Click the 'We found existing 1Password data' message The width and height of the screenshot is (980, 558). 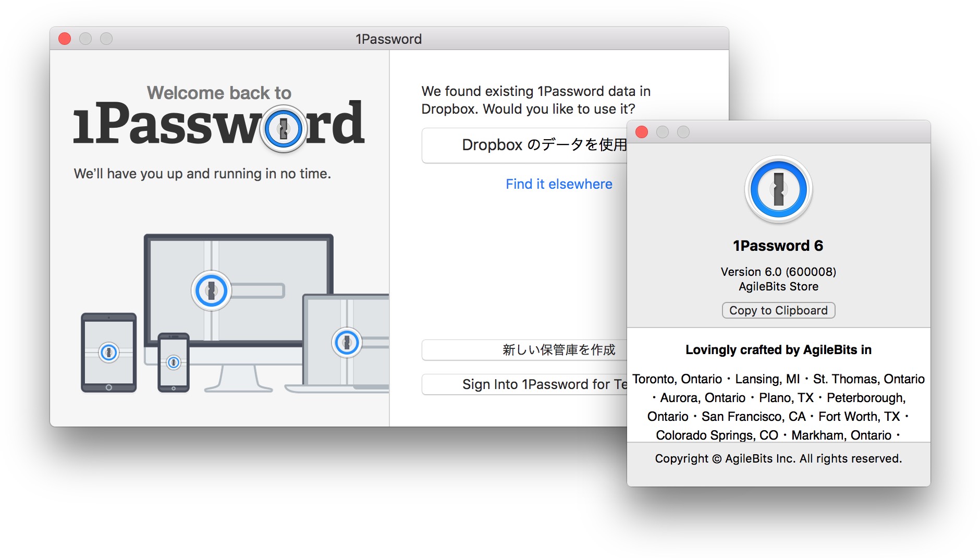(x=536, y=100)
